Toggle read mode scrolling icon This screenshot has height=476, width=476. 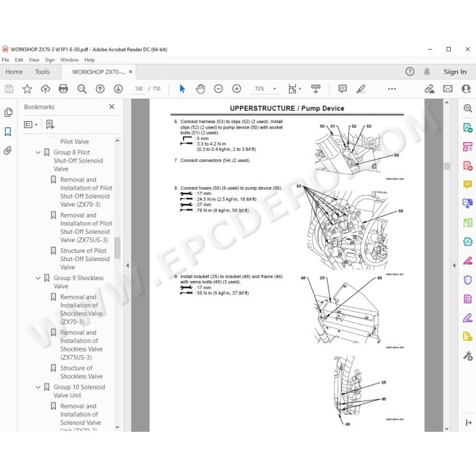(316, 88)
